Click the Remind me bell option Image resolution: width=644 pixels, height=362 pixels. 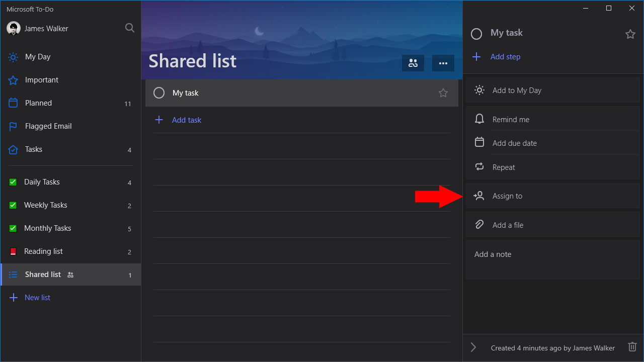[x=553, y=120]
